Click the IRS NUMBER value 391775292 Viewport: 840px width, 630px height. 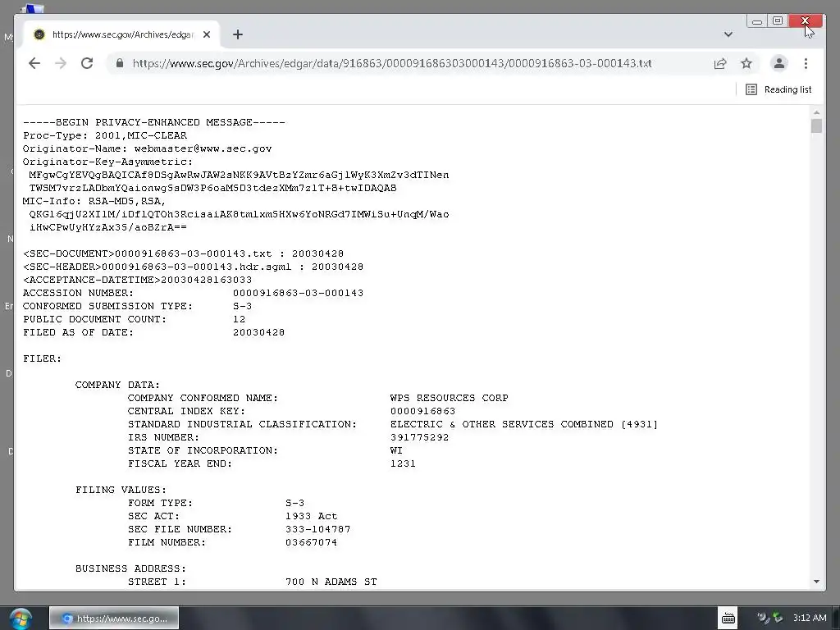coord(419,438)
